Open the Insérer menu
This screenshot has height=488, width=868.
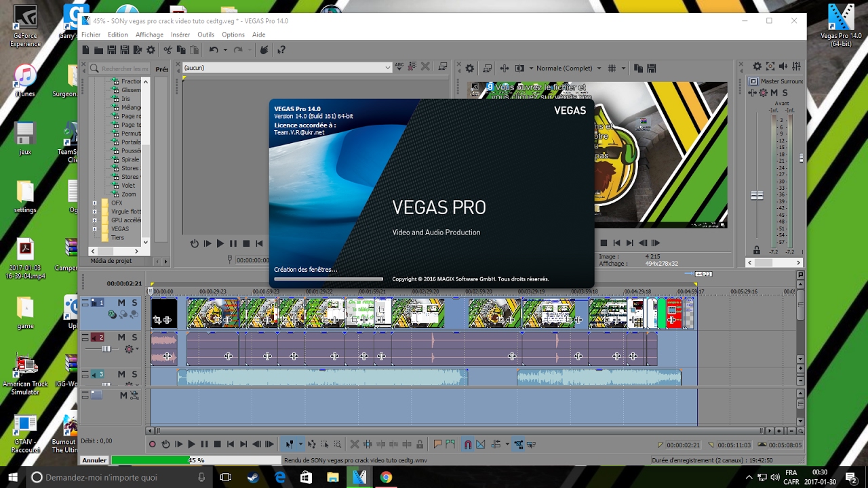[x=180, y=35]
